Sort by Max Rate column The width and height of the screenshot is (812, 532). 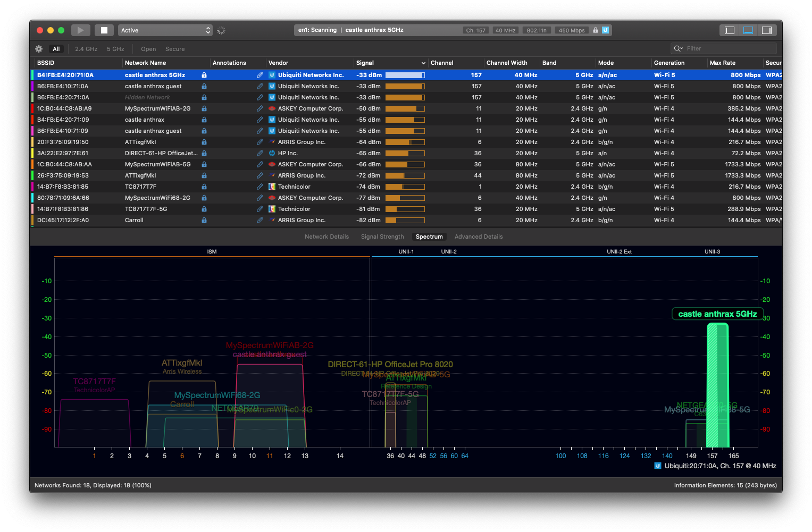[x=735, y=63]
